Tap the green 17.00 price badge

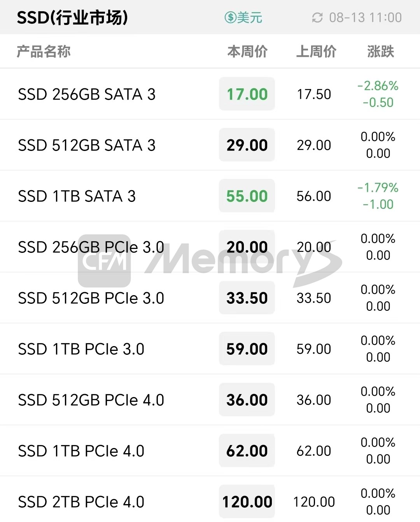tap(247, 94)
